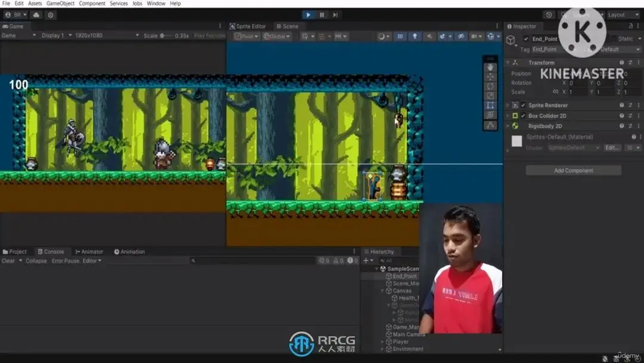Screen dimensions: 644x363
Task: Click the Play button in the top toolbar
Action: (308, 15)
